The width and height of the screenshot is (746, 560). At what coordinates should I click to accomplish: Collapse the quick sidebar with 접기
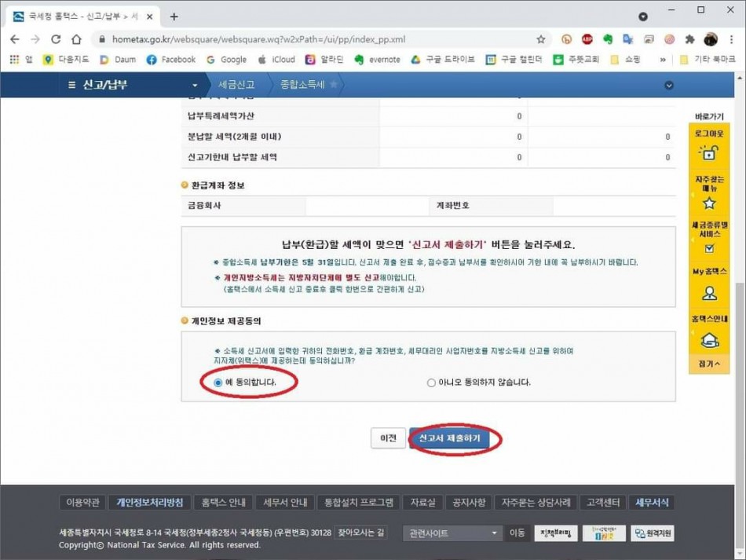(x=708, y=364)
